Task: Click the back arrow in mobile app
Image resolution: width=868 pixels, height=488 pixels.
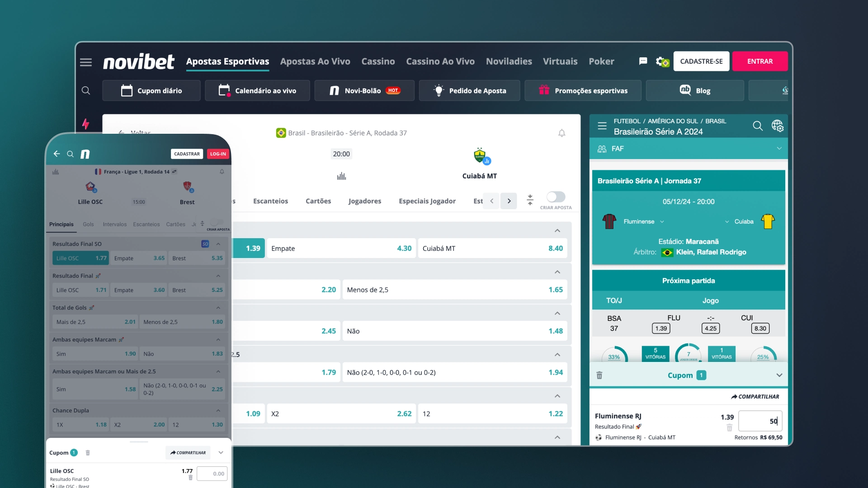Action: (57, 154)
